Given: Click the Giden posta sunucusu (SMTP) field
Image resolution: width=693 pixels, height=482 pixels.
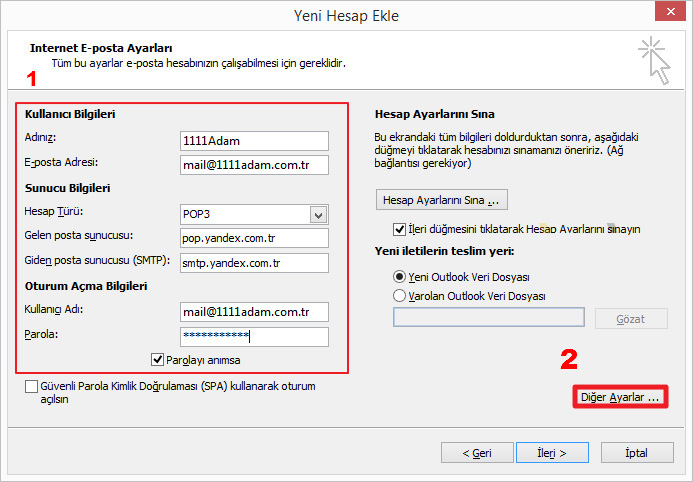Looking at the screenshot, I should [x=254, y=262].
